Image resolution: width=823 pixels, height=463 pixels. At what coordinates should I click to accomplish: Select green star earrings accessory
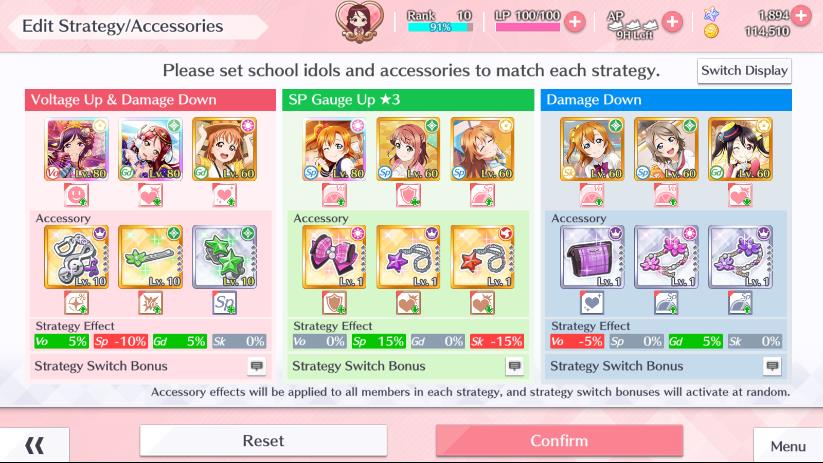[x=224, y=257]
